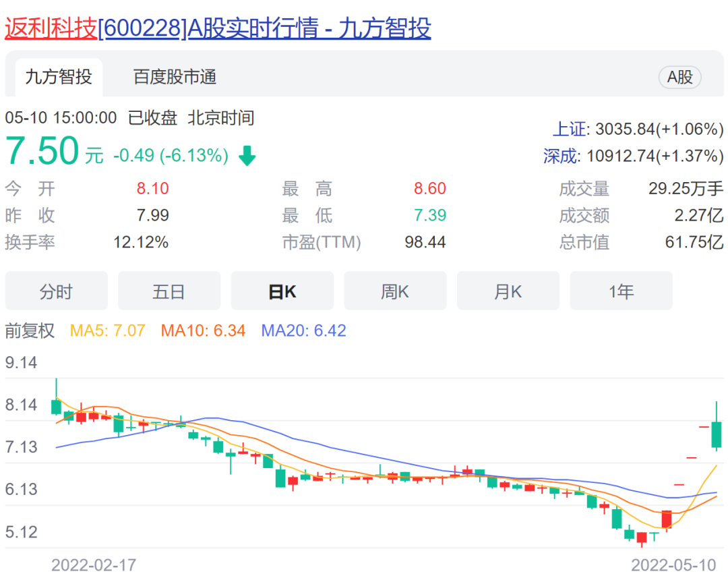The image size is (728, 580).
Task: Click the 2022-02-17 start date label
Action: point(94,564)
